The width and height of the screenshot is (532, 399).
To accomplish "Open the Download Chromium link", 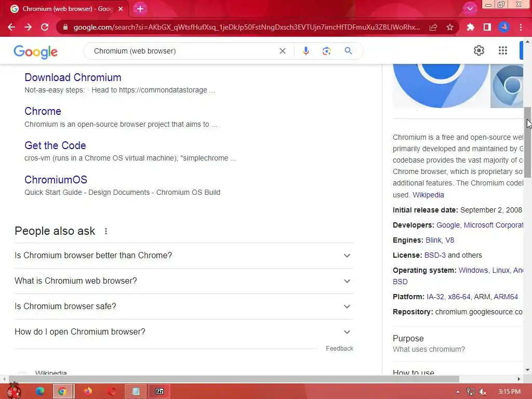I will click(x=73, y=77).
